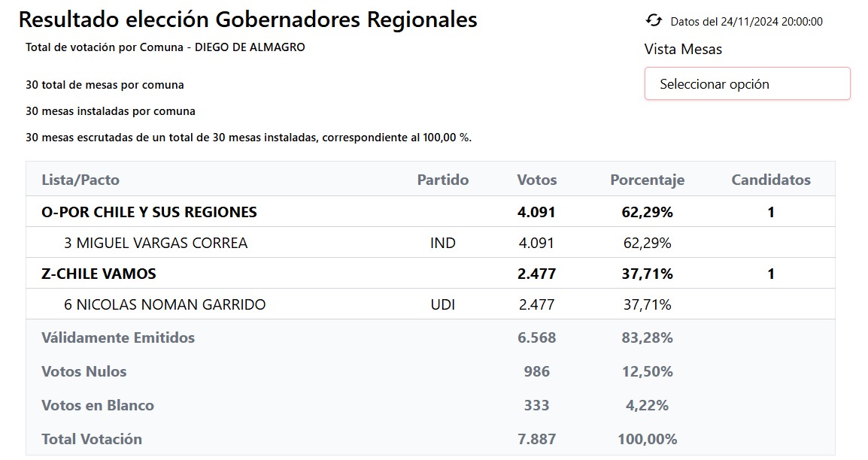
Task: Click candidate 3 MIGUEL VARGAS CORREA
Action: [x=156, y=243]
